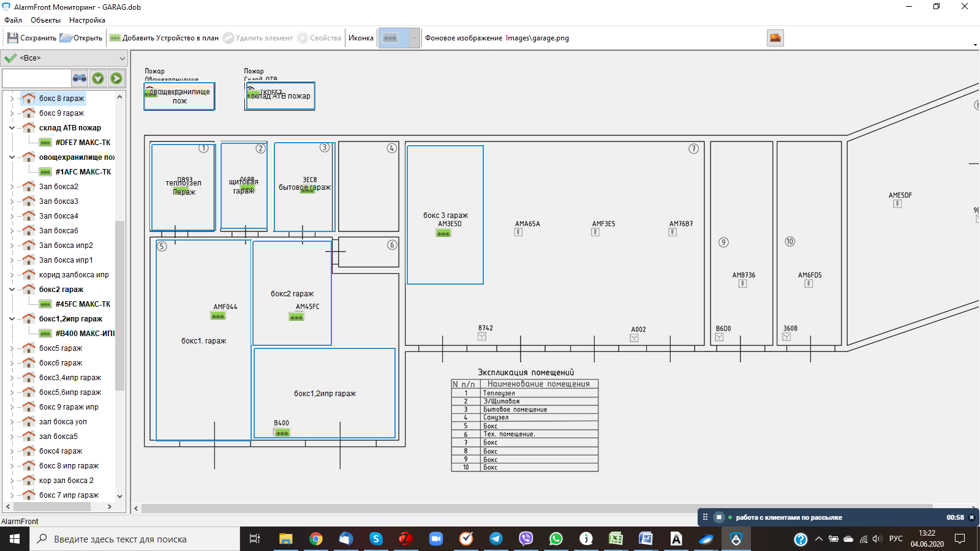Viewport: 980px width, 551px height.
Task: Open the Настройка menu
Action: (x=87, y=20)
